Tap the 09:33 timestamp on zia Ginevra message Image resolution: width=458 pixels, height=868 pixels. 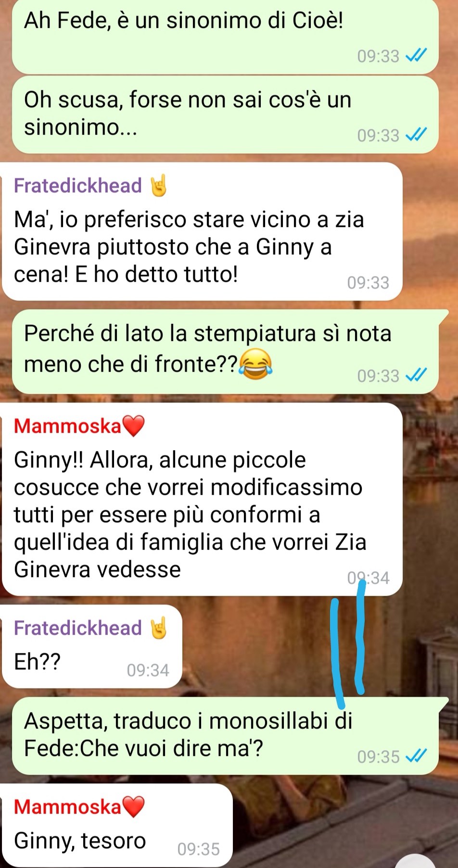pyautogui.click(x=368, y=283)
